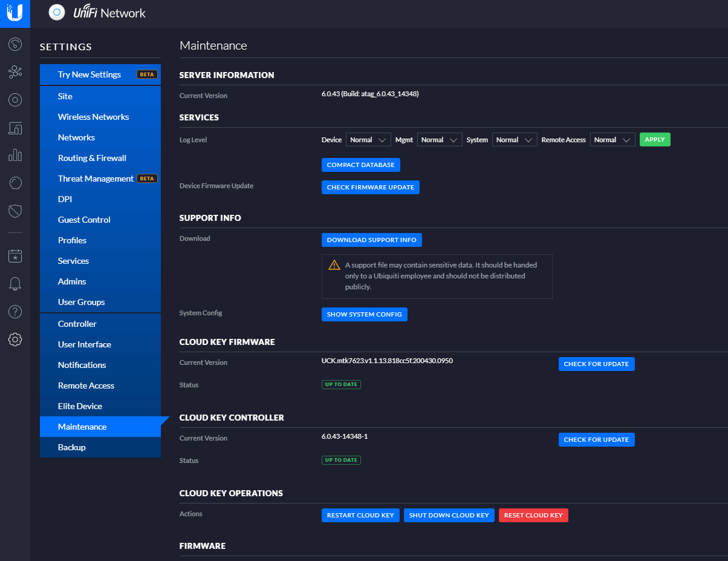Viewport: 728px width, 561px height.
Task: Open the Mgmt log level dropdown
Action: pyautogui.click(x=440, y=140)
